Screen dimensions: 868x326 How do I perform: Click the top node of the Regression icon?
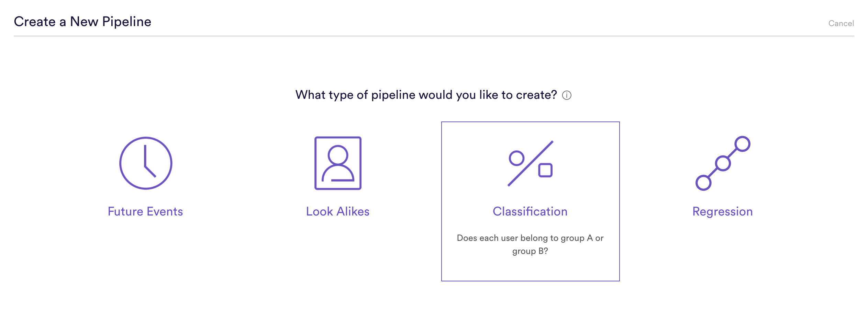click(x=742, y=144)
